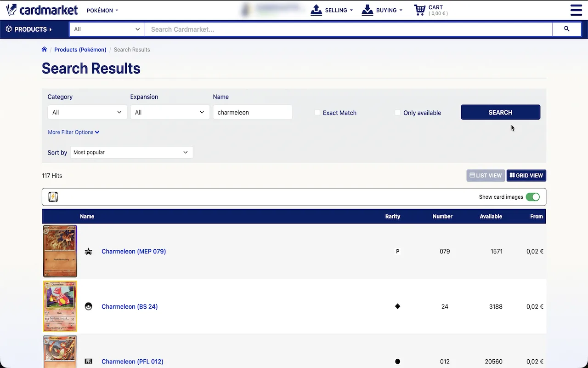This screenshot has width=588, height=368.
Task: Click the 0,02 € price for MEP 079
Action: click(x=535, y=251)
